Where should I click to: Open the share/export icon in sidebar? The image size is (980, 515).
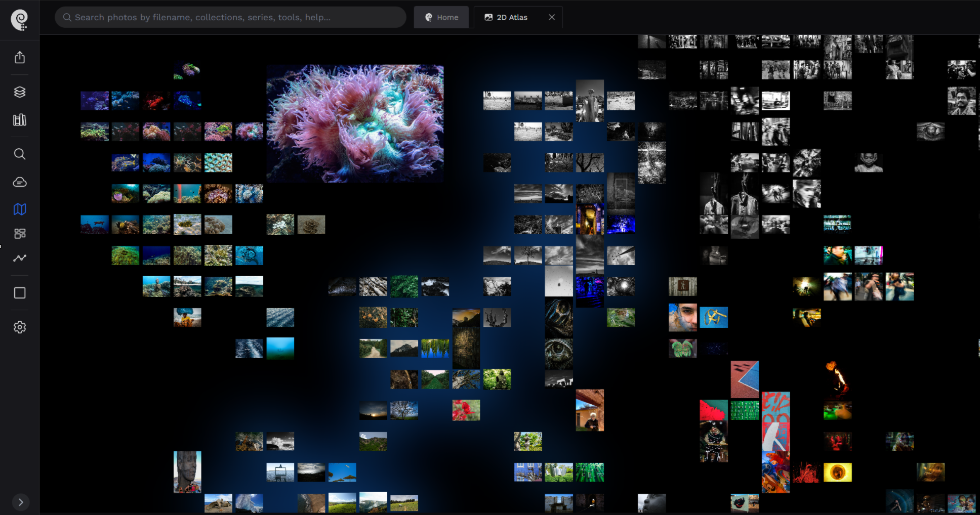click(20, 57)
